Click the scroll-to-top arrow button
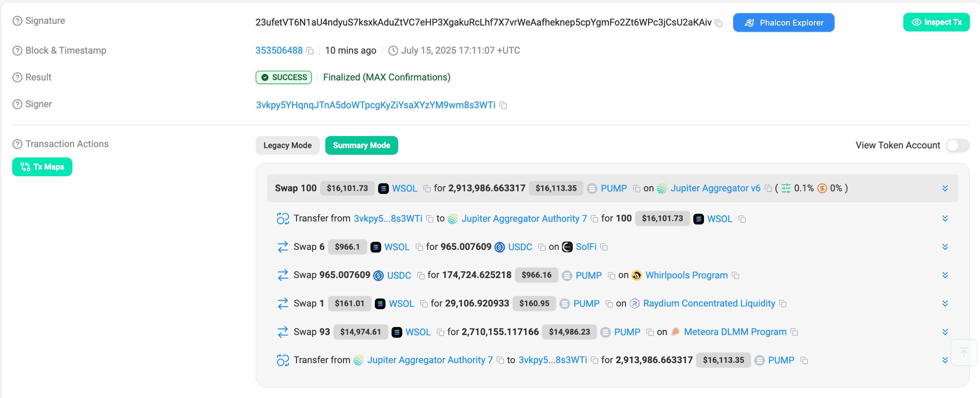 click(964, 352)
